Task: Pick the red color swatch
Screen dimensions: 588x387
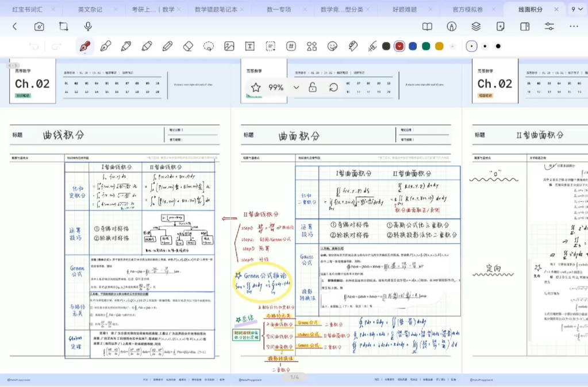Action: pyautogui.click(x=399, y=46)
